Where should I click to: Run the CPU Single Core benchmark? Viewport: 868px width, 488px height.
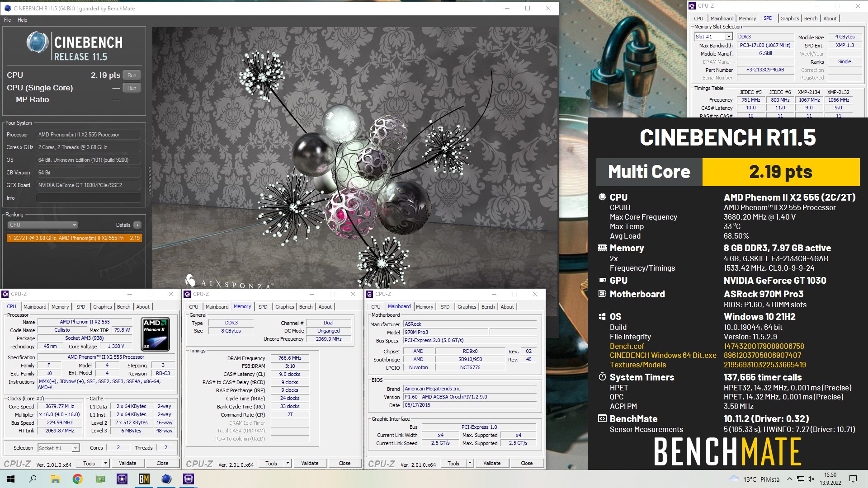pyautogui.click(x=132, y=88)
